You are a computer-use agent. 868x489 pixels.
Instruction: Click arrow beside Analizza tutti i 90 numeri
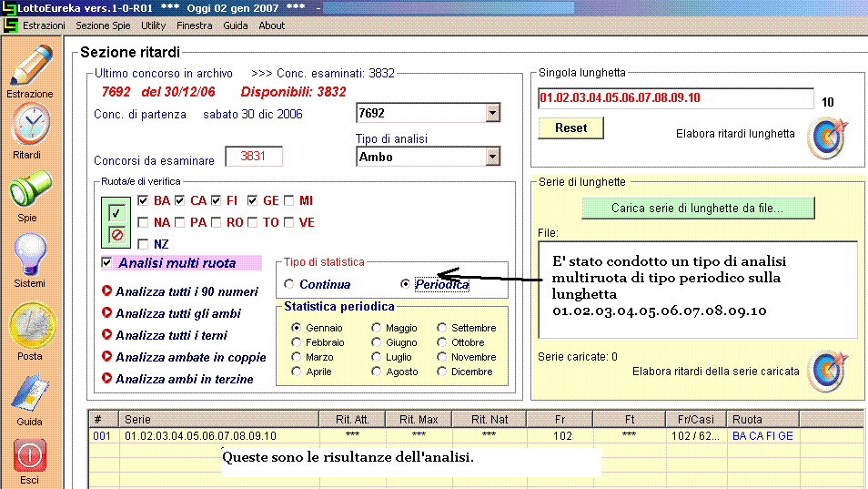(106, 290)
